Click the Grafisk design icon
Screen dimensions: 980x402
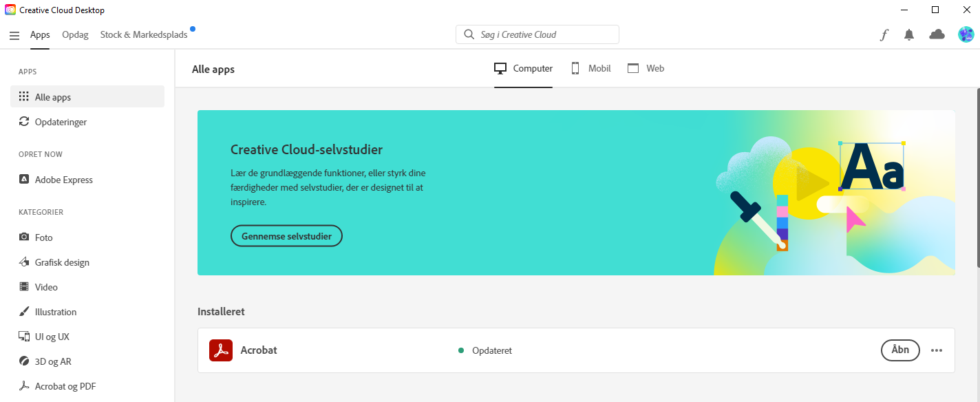[x=24, y=262]
